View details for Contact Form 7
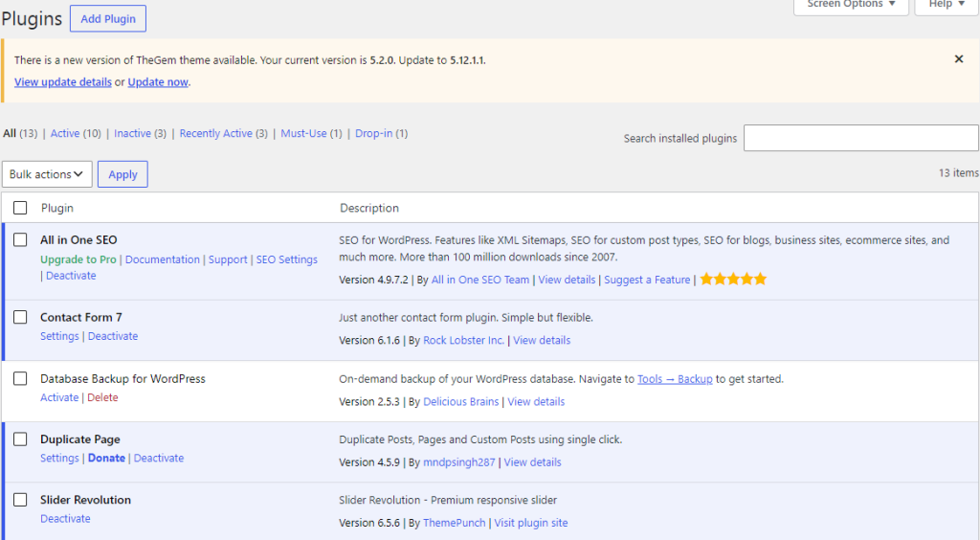The image size is (980, 540). pos(542,341)
